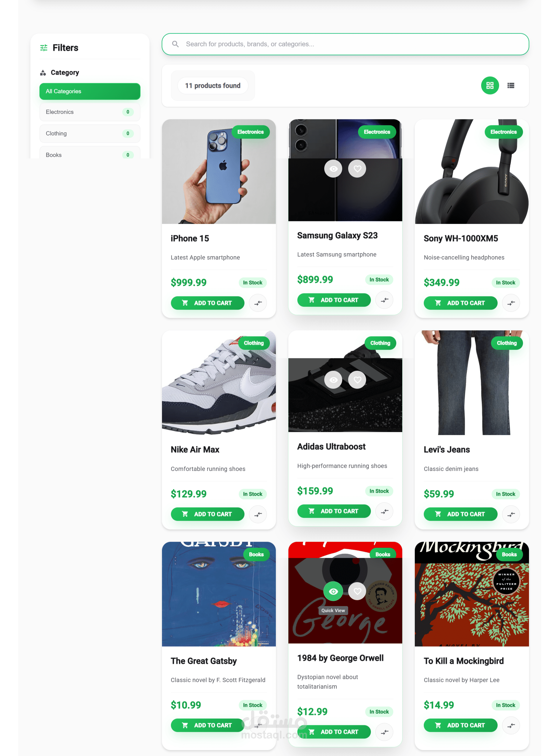The height and width of the screenshot is (756, 549).
Task: Click the product search field
Action: pyautogui.click(x=345, y=44)
